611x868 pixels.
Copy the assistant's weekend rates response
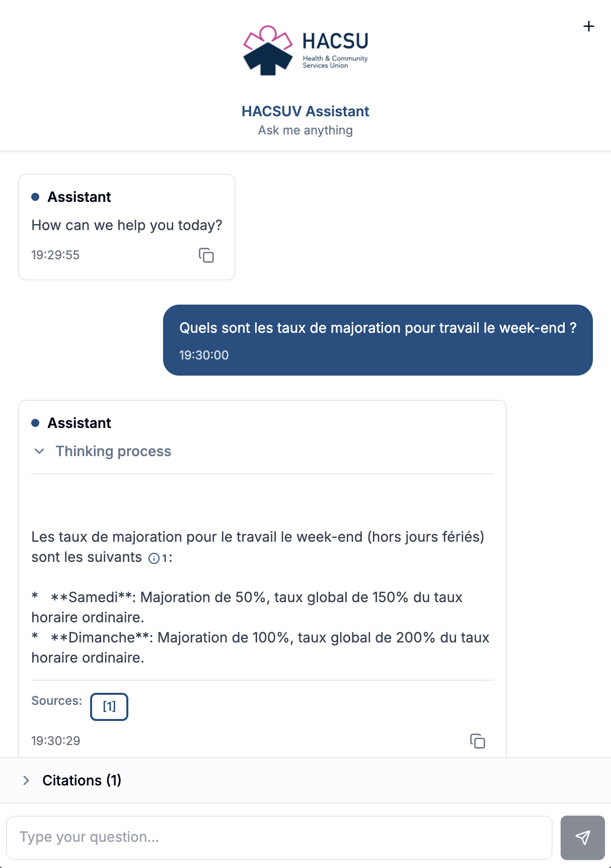[478, 741]
